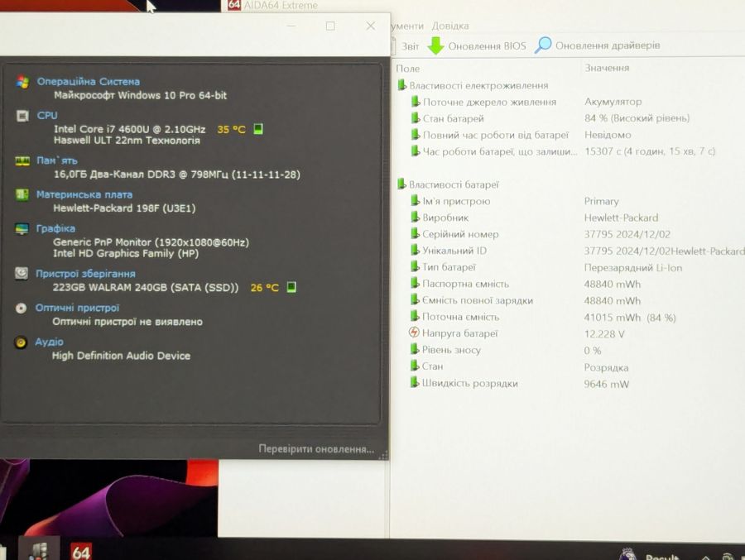The image size is (745, 560).
Task: Click the speaker icon beside Аудіо
Action: point(21,342)
